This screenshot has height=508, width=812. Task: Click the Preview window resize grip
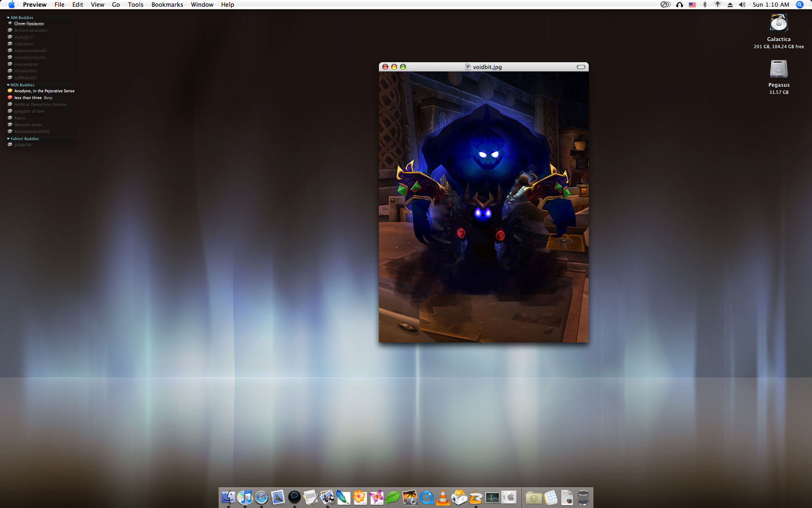point(585,340)
